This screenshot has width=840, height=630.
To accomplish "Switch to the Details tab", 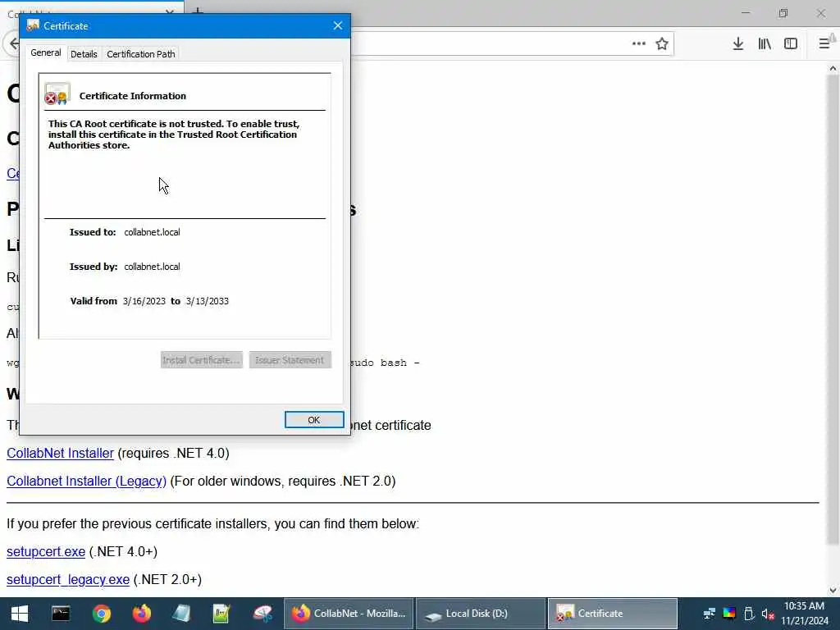I will pyautogui.click(x=84, y=54).
